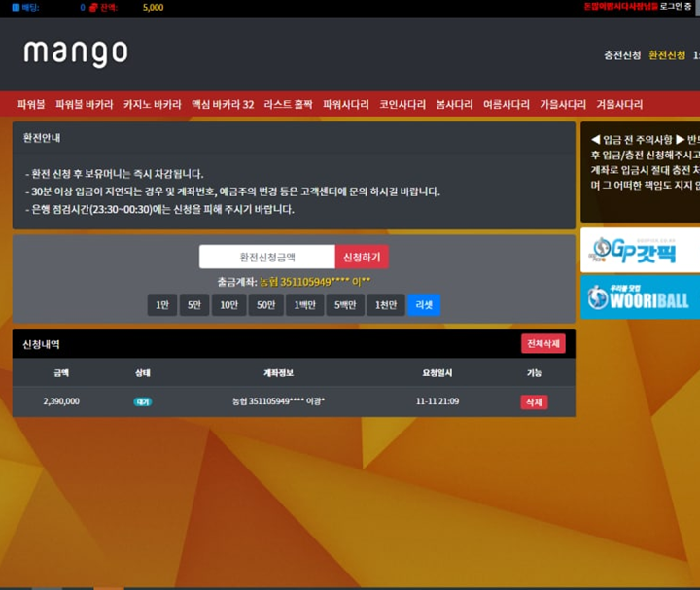Image resolution: width=700 pixels, height=590 pixels.
Task: Click the 대기 status badge
Action: (x=142, y=401)
